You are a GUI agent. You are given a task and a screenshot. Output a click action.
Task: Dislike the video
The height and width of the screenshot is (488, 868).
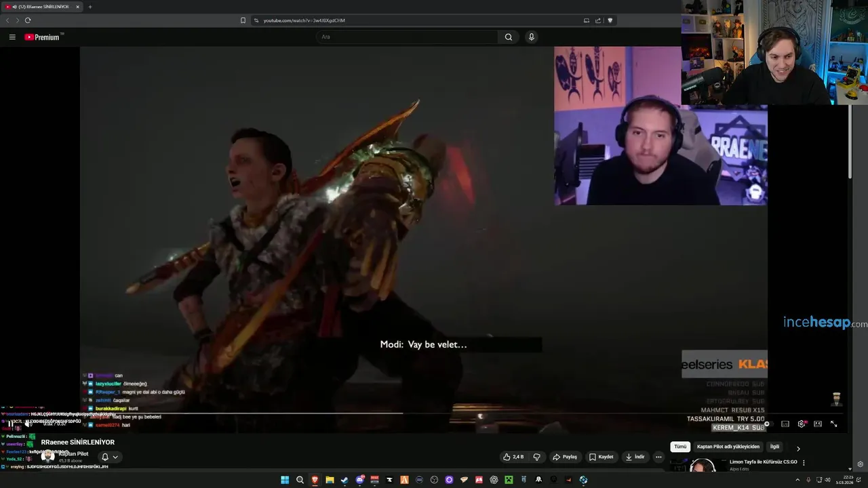pos(536,457)
